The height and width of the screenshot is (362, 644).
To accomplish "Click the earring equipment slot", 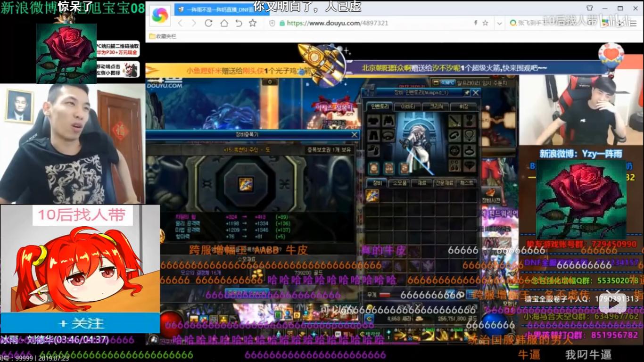I will (454, 165).
